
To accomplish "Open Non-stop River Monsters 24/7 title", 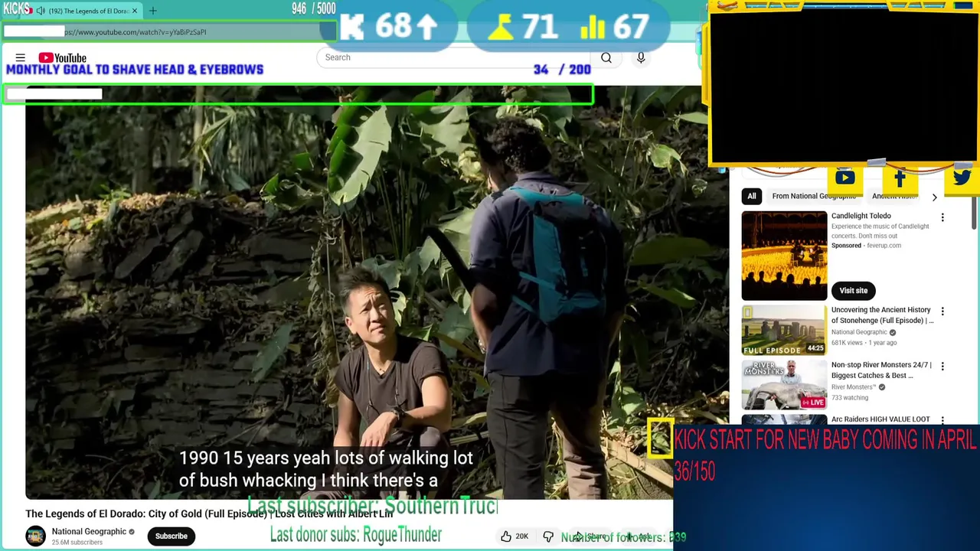I will tap(881, 370).
